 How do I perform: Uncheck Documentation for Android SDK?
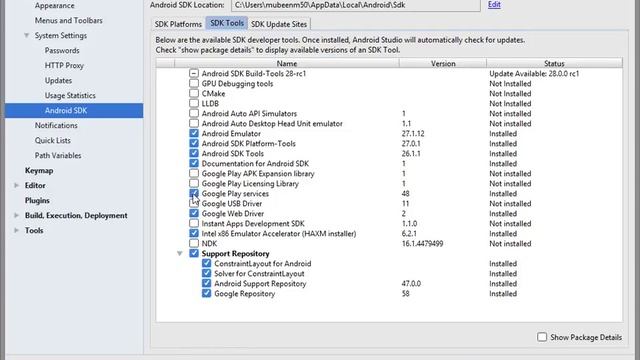coord(194,163)
